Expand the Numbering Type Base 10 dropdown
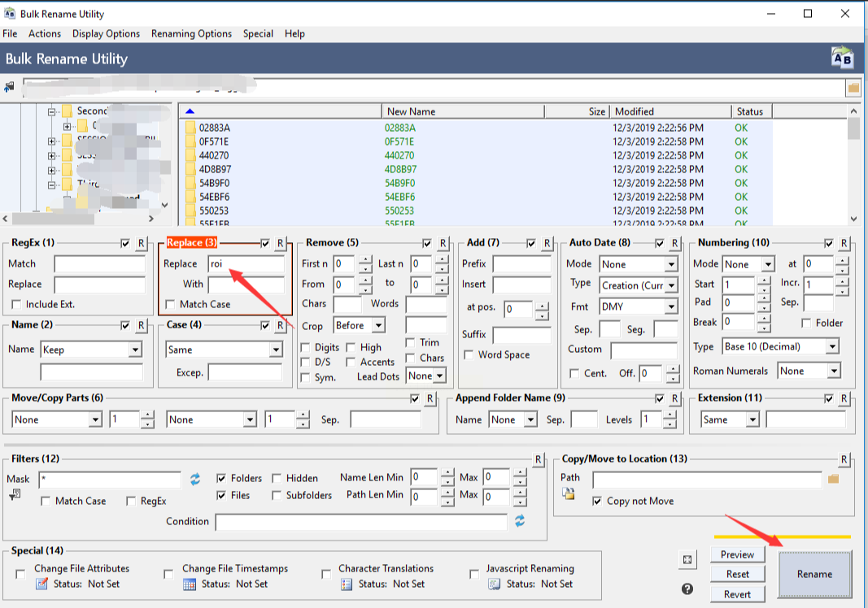The width and height of the screenshot is (868, 608). 832,347
